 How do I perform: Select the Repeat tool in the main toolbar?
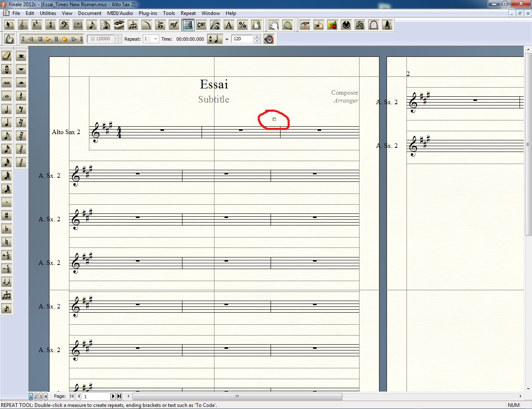click(188, 25)
